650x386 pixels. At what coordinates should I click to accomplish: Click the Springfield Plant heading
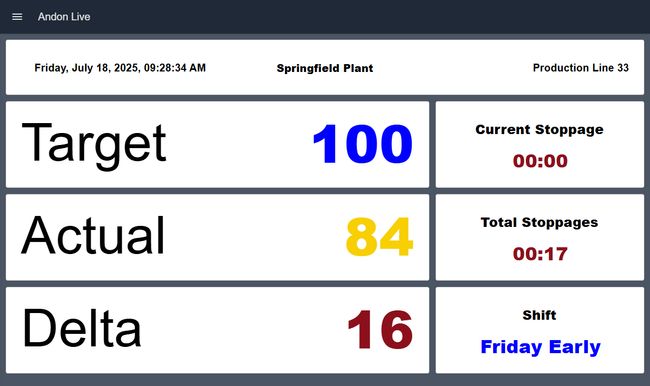(x=325, y=68)
